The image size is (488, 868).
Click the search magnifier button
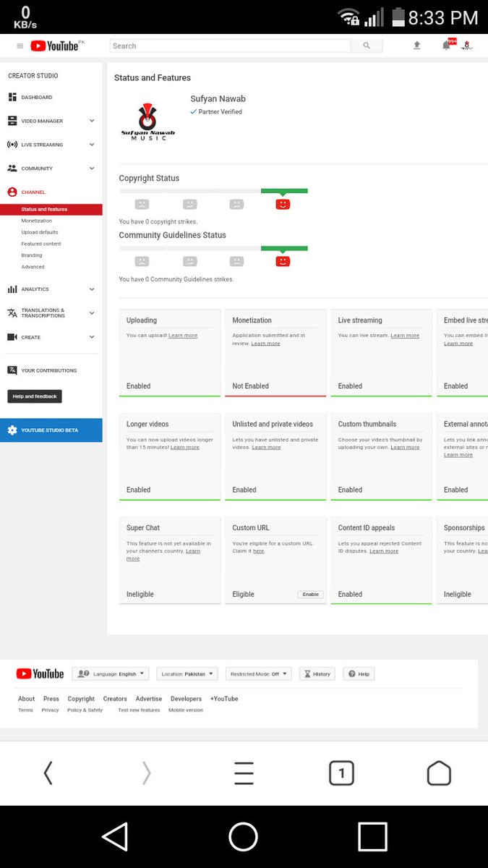pyautogui.click(x=367, y=46)
